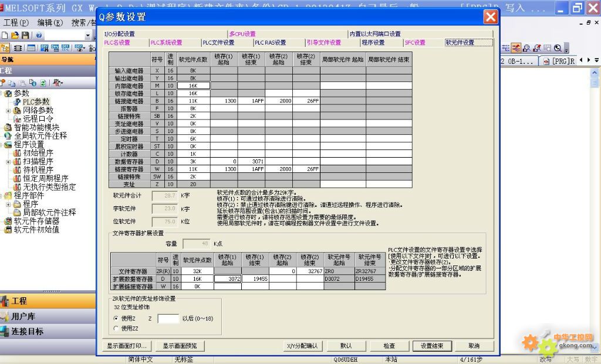Click the scroll up arrow in the editor scrollbar

[x=595, y=73]
